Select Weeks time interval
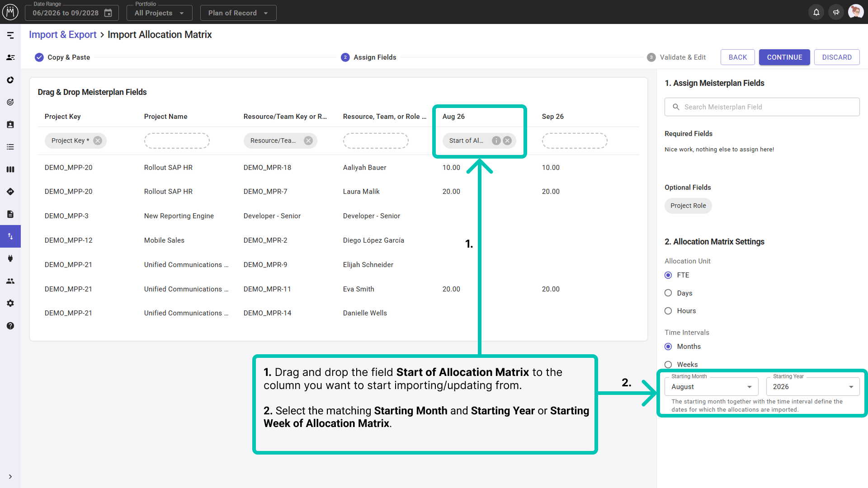Image resolution: width=868 pixels, height=488 pixels. pyautogui.click(x=668, y=364)
